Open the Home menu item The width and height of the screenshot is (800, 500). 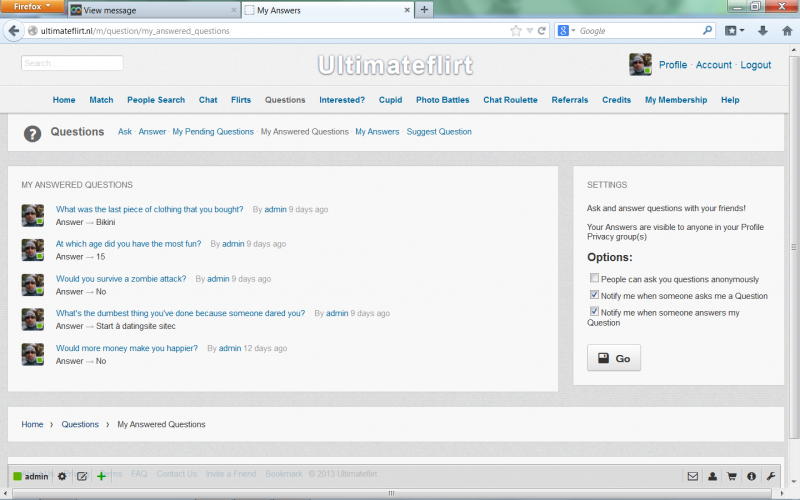[64, 100]
